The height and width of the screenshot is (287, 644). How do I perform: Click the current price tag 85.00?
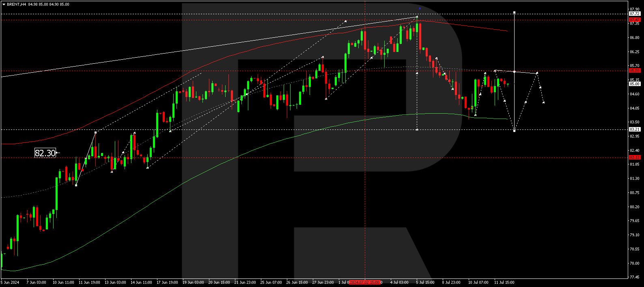pos(634,84)
